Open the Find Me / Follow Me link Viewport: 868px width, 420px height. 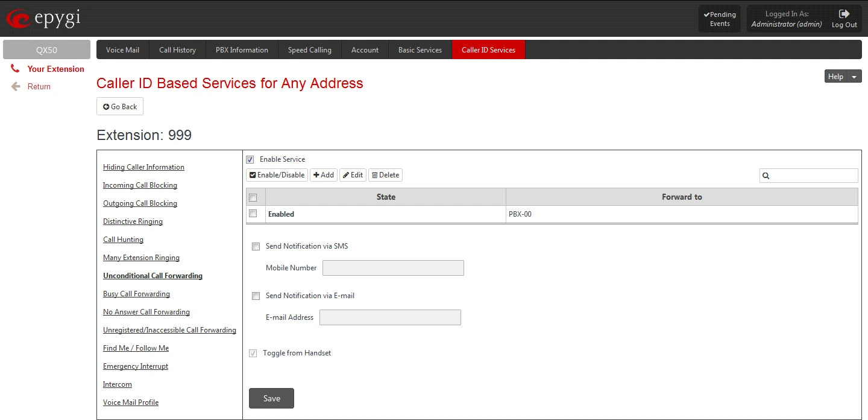pyautogui.click(x=136, y=348)
